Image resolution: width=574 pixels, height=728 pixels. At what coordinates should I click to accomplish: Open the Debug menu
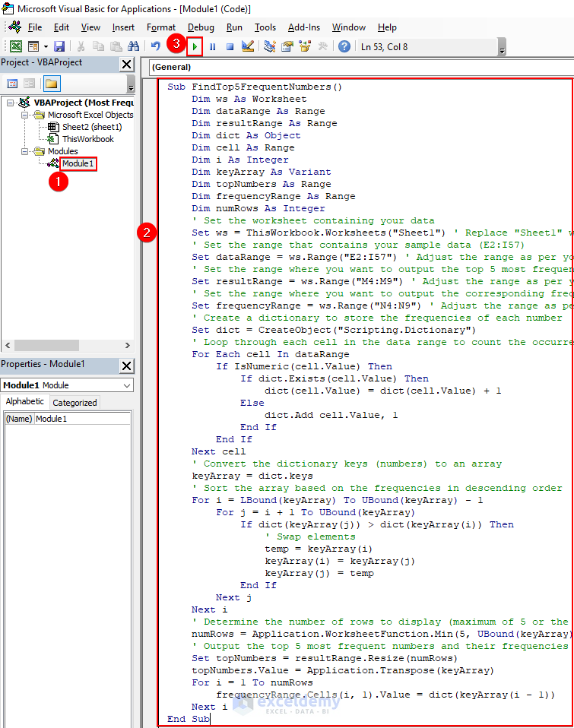[x=201, y=27]
